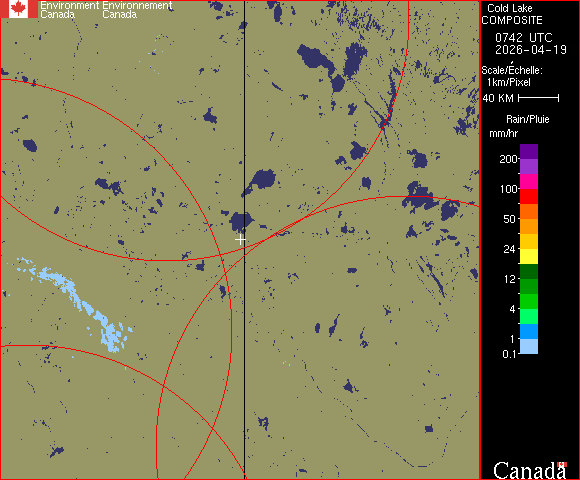Click the 0742 UTC timestamp

[524, 38]
